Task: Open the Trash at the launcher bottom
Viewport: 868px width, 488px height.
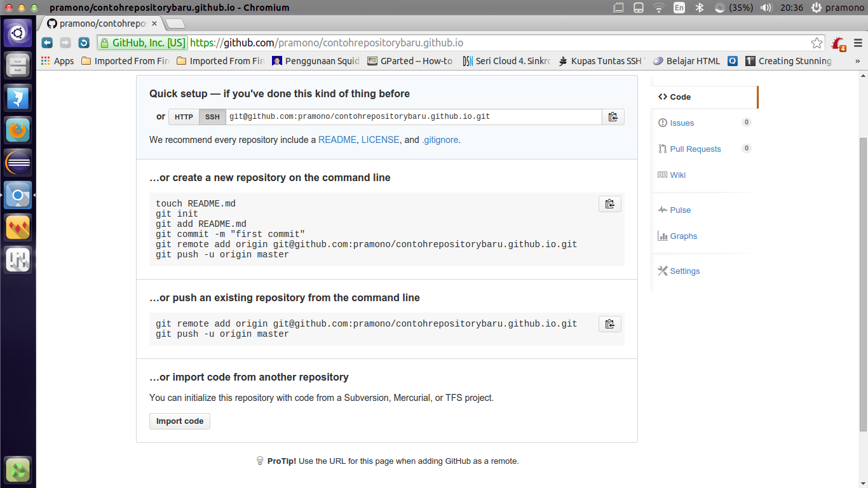Action: tap(18, 470)
